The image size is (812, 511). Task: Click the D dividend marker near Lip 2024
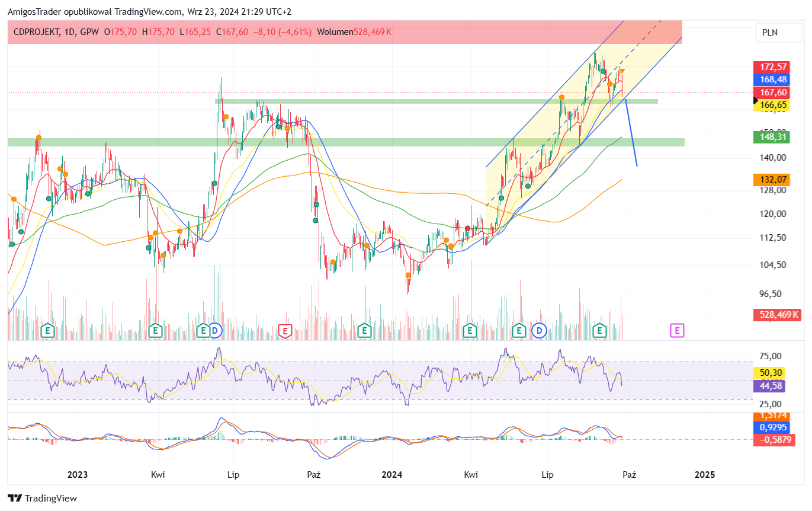click(x=538, y=331)
